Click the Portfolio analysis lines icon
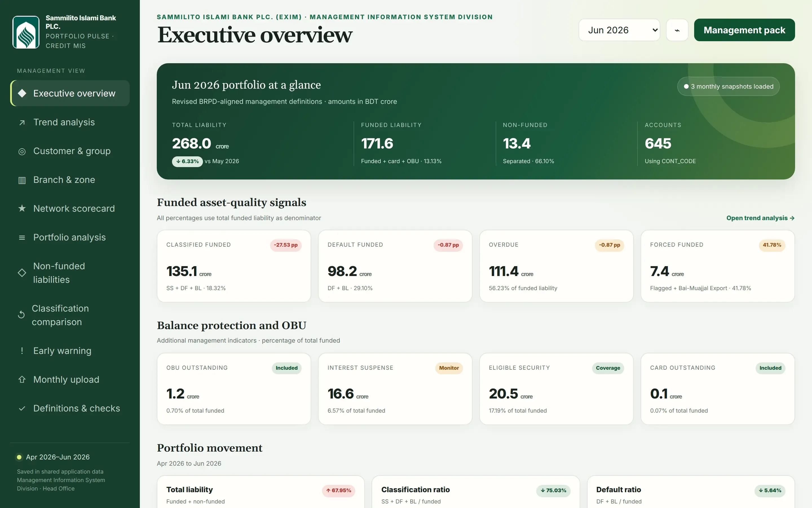812x508 pixels. coord(22,238)
